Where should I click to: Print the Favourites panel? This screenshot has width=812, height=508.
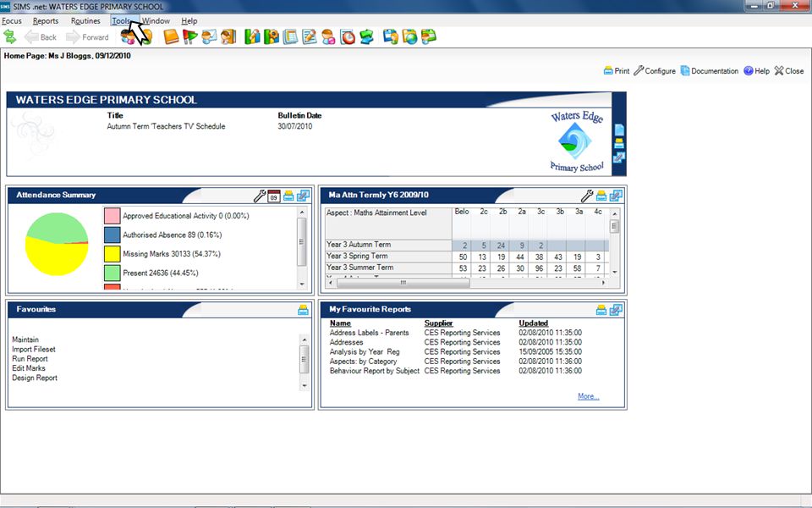[303, 310]
